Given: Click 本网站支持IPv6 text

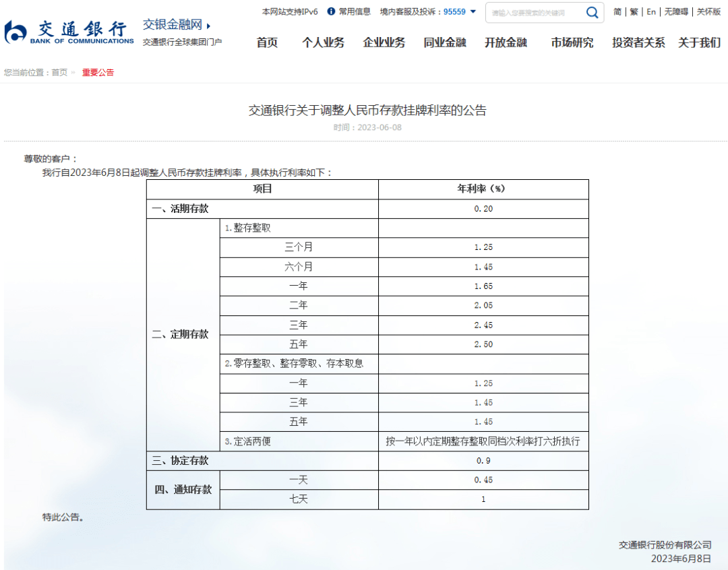Looking at the screenshot, I should coord(290,11).
